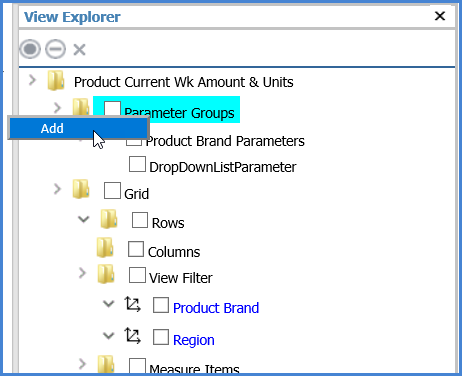This screenshot has width=462, height=376.
Task: Click the axis icon next to Region
Action: coord(132,336)
